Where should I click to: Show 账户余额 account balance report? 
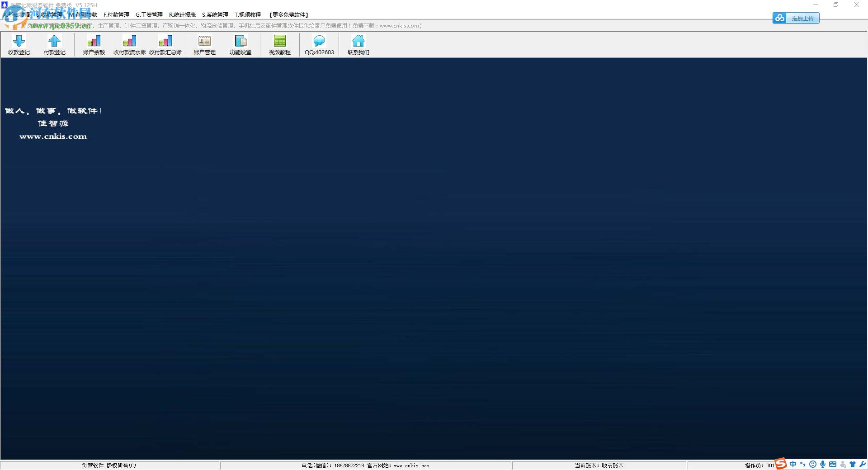point(94,45)
